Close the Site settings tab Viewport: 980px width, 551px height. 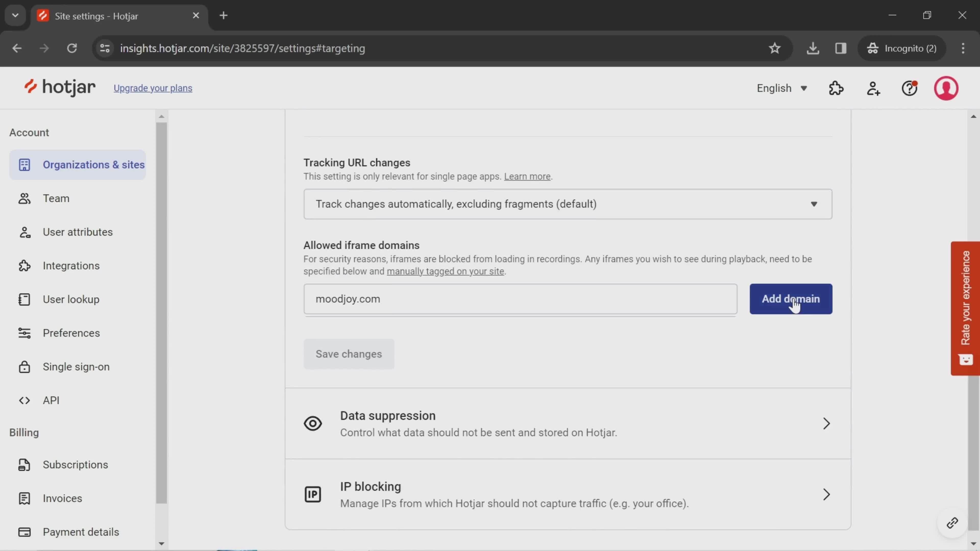pyautogui.click(x=196, y=16)
